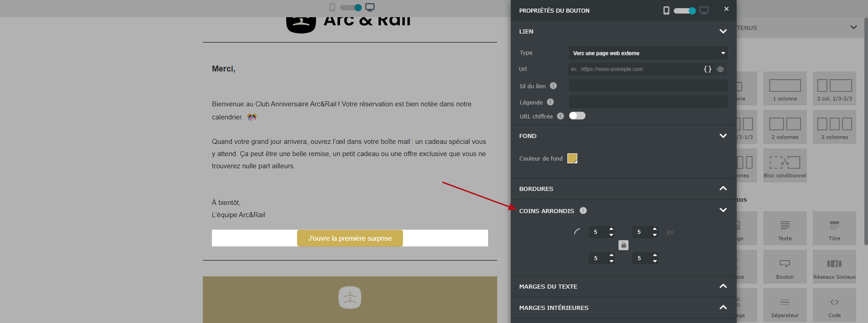This screenshot has width=868, height=323.
Task: Click the info icon next to Coins Arrondis
Action: click(583, 210)
